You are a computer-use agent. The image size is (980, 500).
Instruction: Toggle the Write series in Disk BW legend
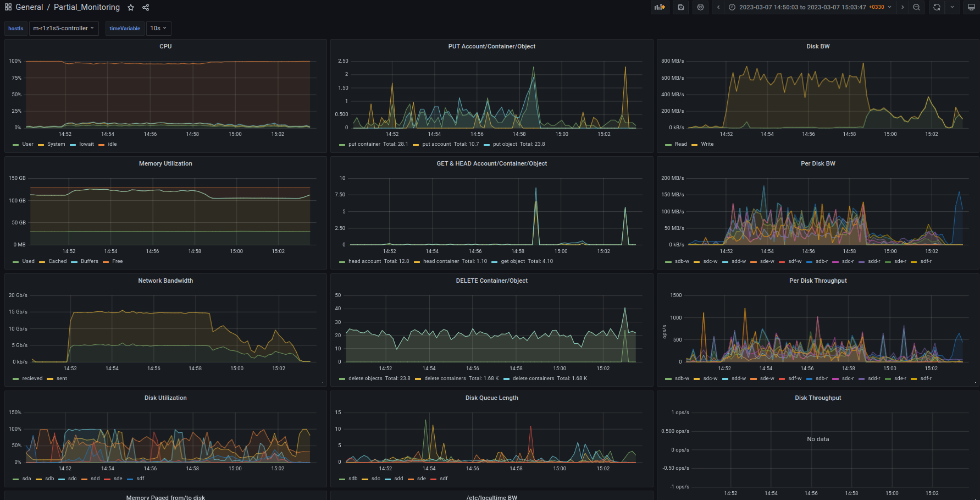coord(707,144)
